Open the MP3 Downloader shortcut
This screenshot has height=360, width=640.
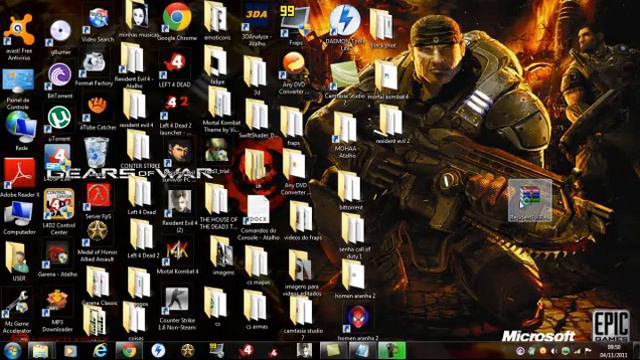(57, 304)
